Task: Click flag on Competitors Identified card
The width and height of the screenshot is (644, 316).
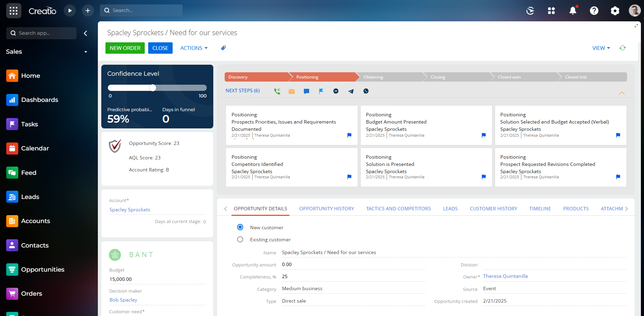Action: point(349,177)
